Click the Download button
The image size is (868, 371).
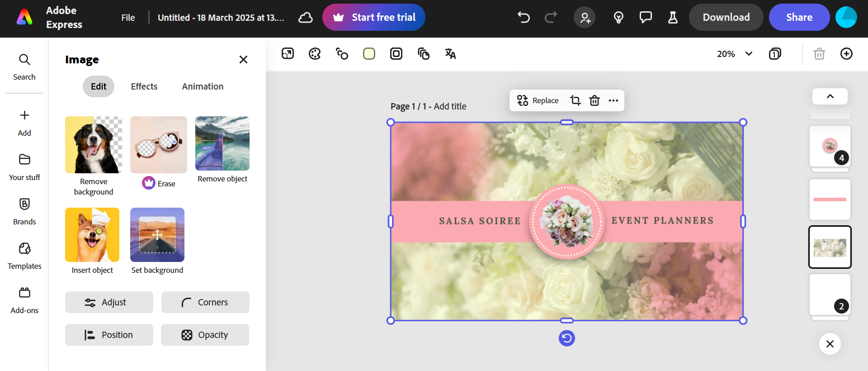(726, 17)
